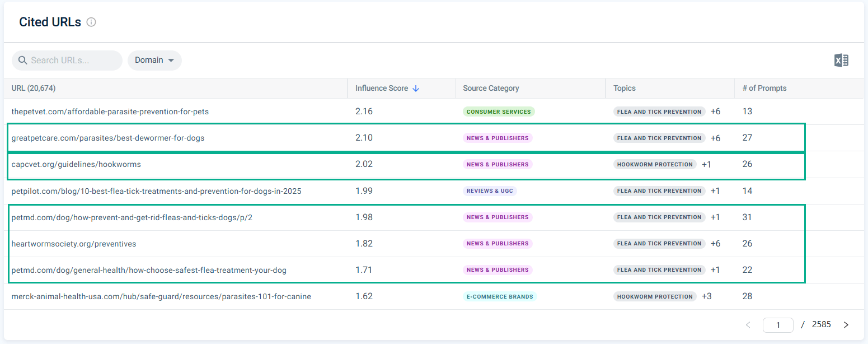Click influence score 2.02
The image size is (868, 344).
coord(364,164)
